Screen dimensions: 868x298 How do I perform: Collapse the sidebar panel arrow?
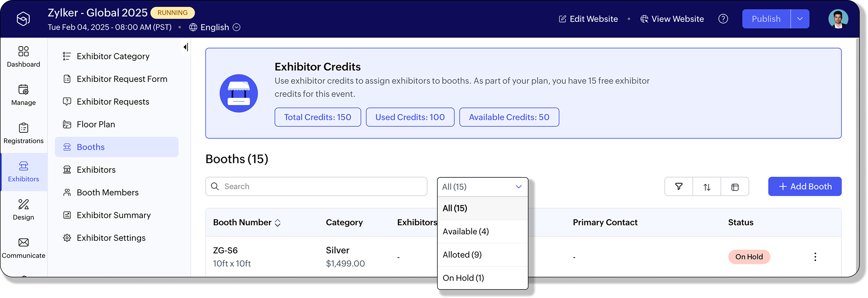[x=186, y=47]
